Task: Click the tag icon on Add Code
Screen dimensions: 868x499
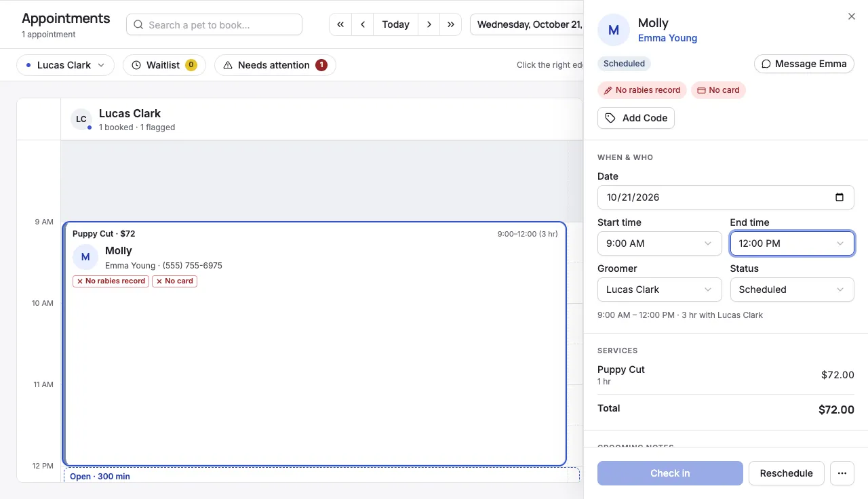Action: (610, 118)
